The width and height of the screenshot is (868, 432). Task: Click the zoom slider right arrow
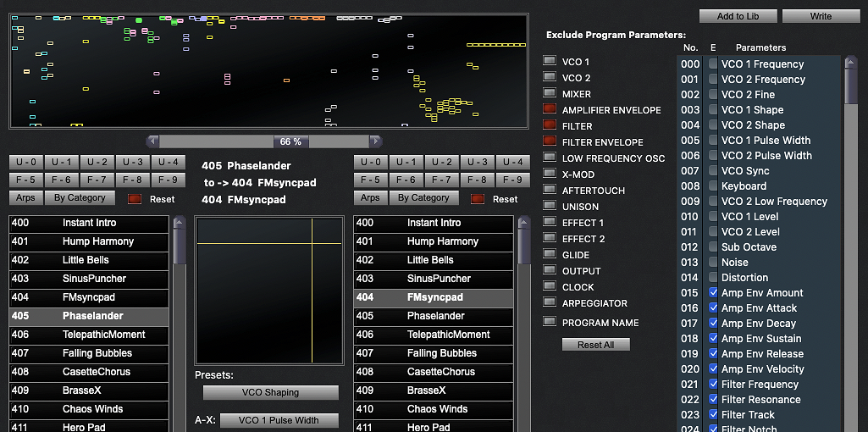[x=375, y=141]
